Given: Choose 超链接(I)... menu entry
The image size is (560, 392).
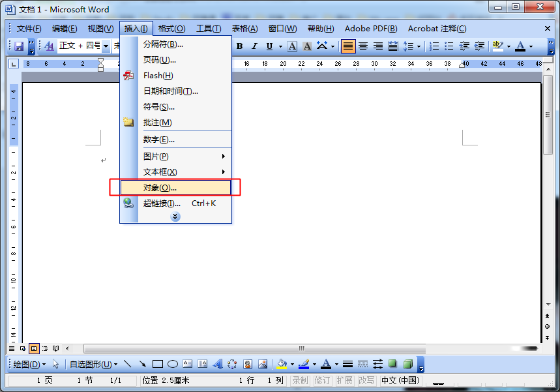Looking at the screenshot, I should point(175,204).
